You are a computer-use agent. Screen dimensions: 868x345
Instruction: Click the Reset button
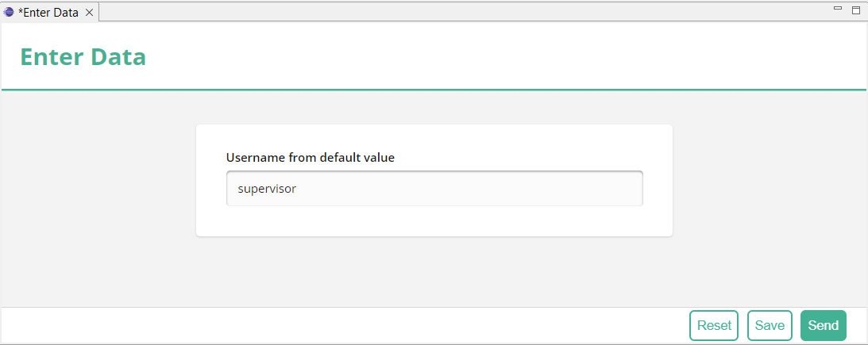714,326
